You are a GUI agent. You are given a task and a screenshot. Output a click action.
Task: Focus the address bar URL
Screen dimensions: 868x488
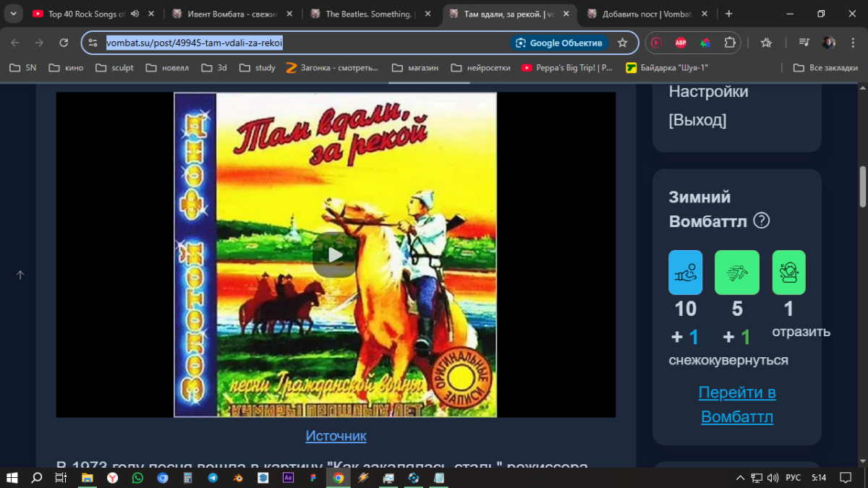194,43
